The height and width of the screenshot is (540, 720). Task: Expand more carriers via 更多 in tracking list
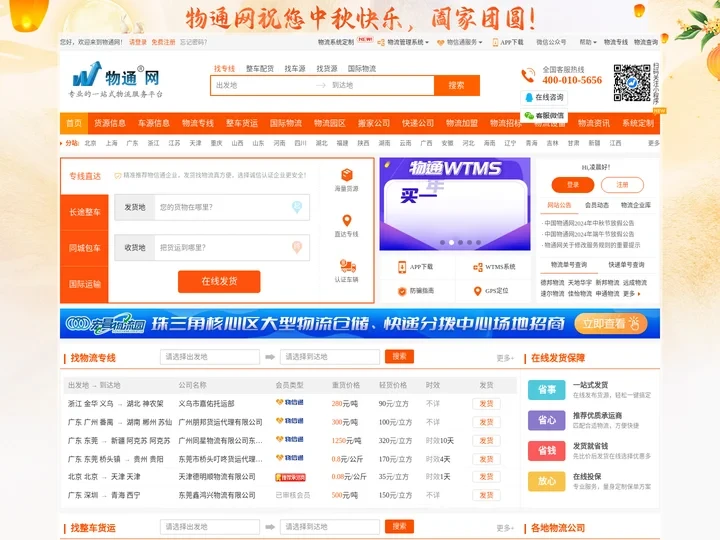pyautogui.click(x=631, y=294)
